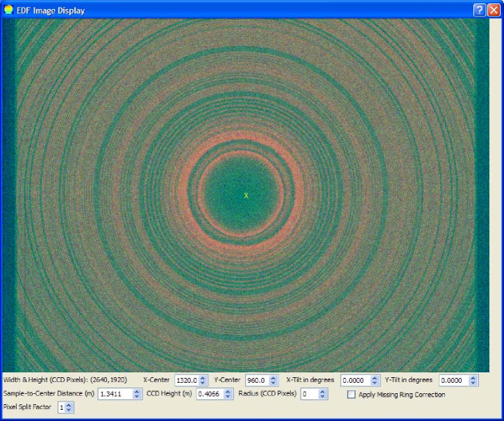Click the yellow X center marker
504x421 pixels.
[246, 196]
